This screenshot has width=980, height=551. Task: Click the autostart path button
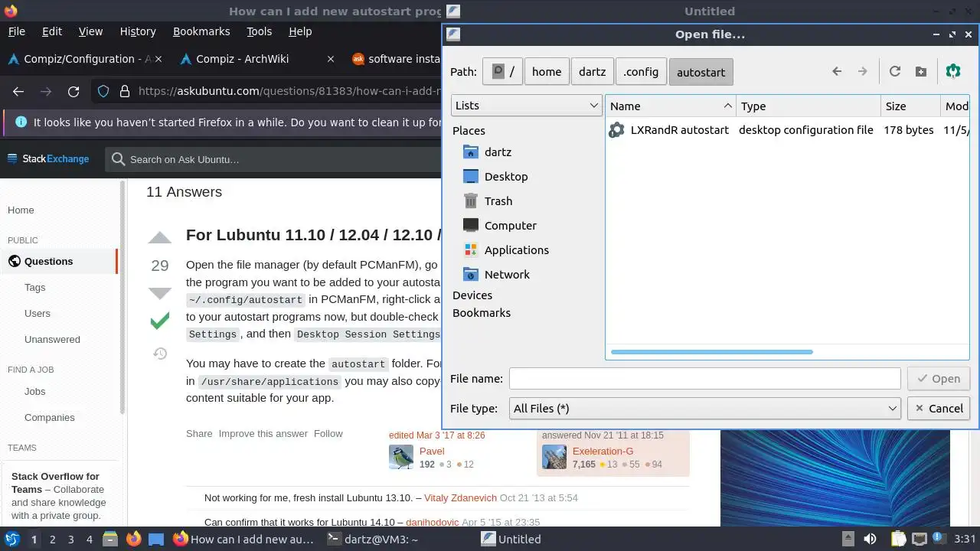[x=701, y=72]
